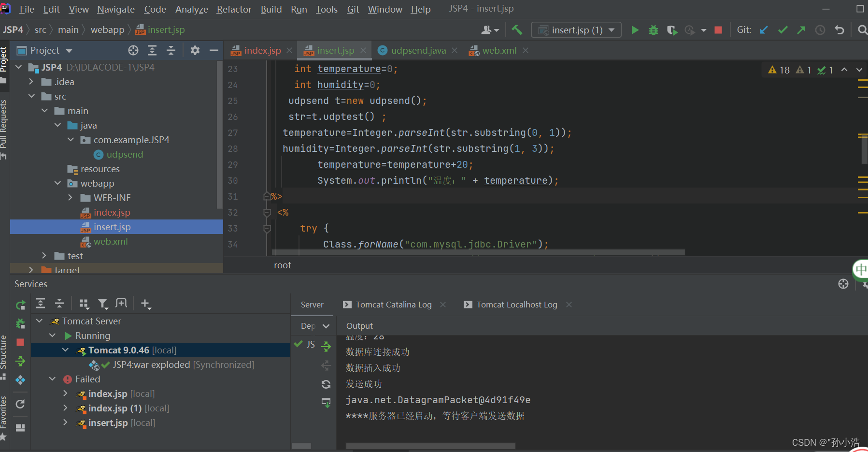This screenshot has height=452, width=868.
Task: Commit changes with Git checkmark icon
Action: (783, 30)
